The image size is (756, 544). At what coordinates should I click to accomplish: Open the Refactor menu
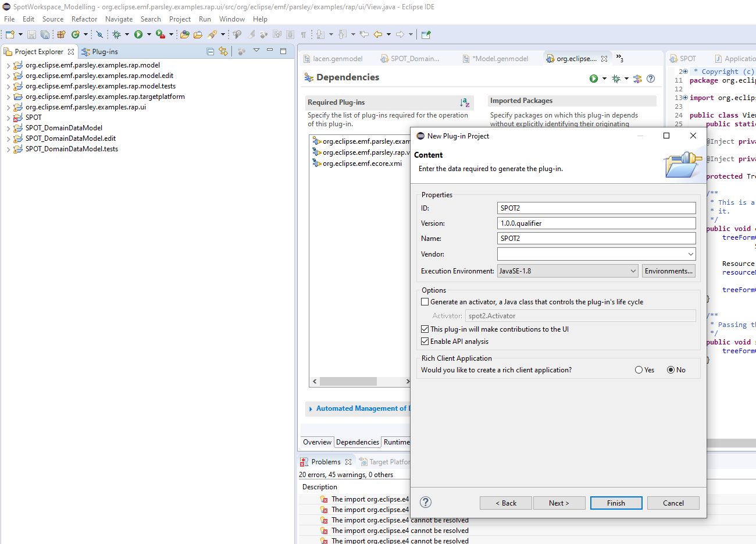tap(84, 19)
